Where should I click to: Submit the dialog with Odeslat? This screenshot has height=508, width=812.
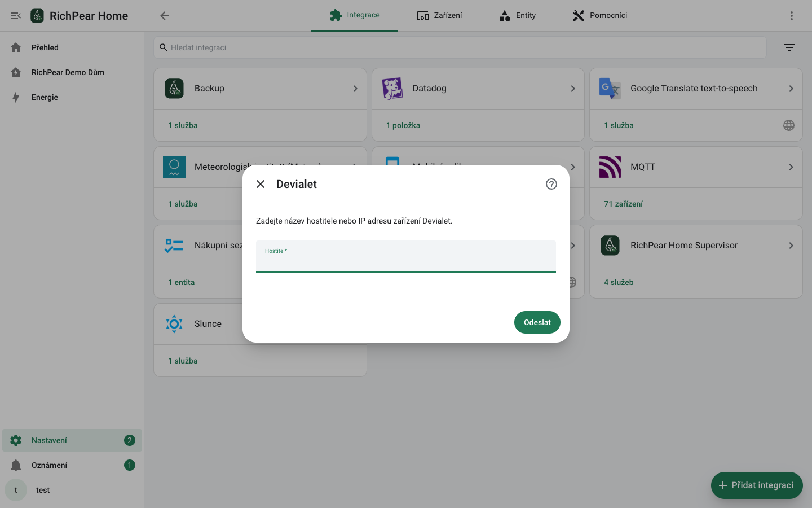coord(537,322)
